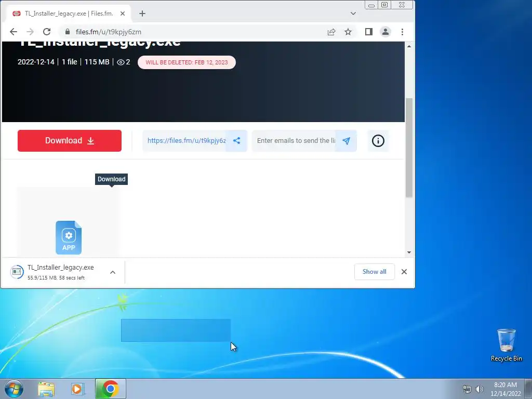
Task: Click the 1 file count text
Action: click(69, 62)
